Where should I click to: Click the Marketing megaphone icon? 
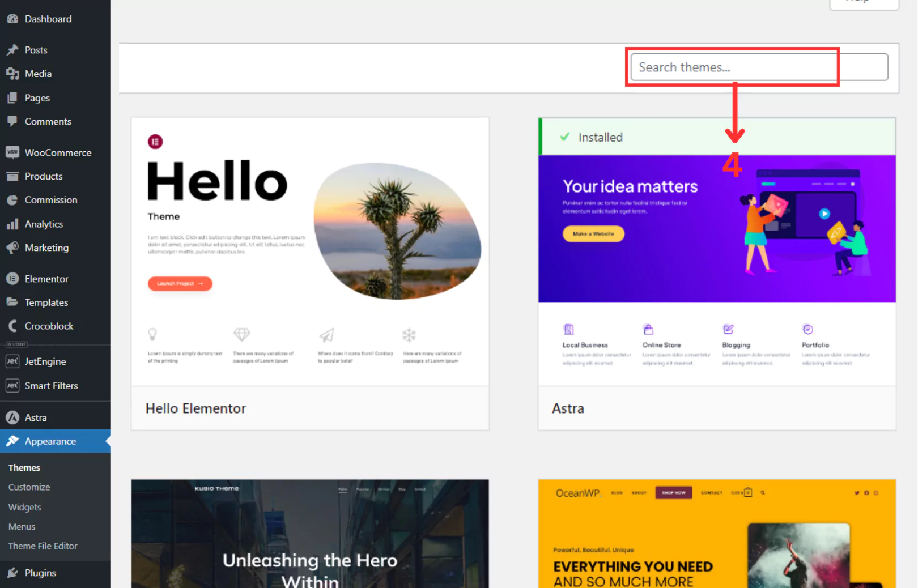[12, 248]
